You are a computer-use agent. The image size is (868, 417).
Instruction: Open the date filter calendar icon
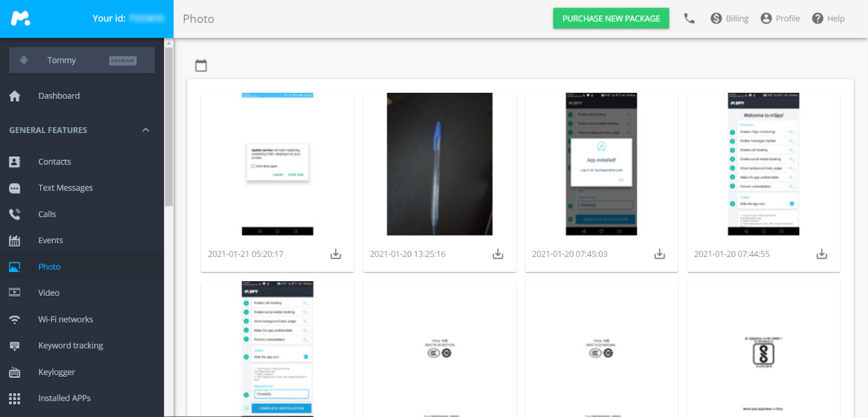click(x=201, y=65)
